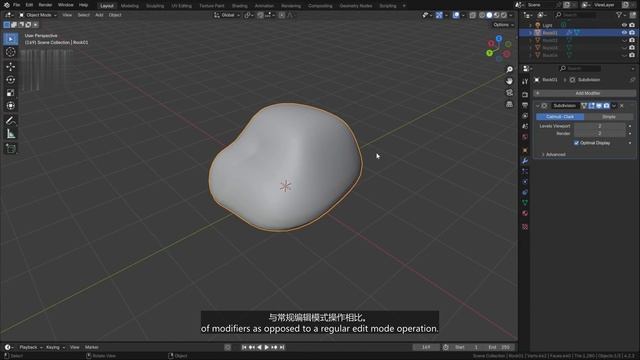This screenshot has width=640, height=360.
Task: Open the Material properties tab
Action: pos(525,213)
